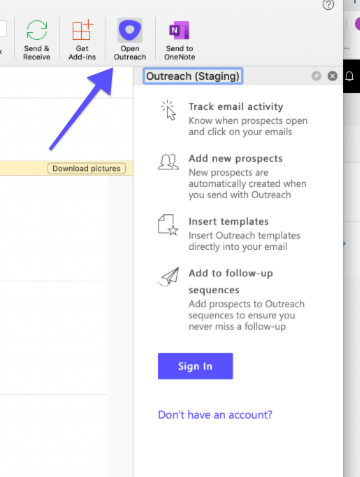Screen dimensions: 360x477
Task: Click the help question mark icon
Action: 328,5
